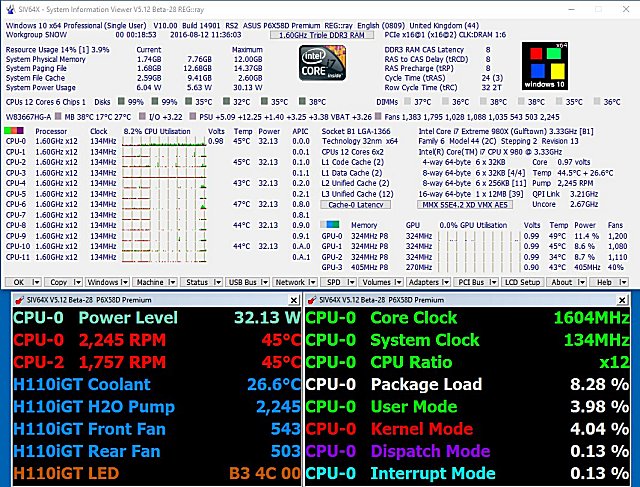Click the CPU-0 Kernel Mode line

pyautogui.click(x=467, y=429)
